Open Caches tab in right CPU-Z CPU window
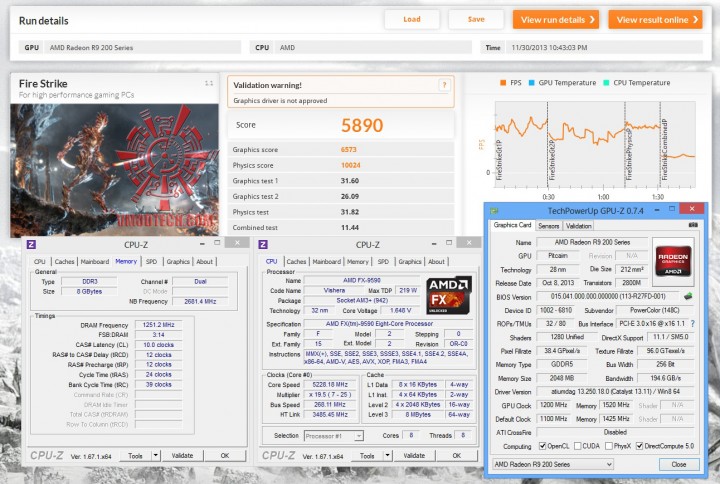 pos(296,261)
